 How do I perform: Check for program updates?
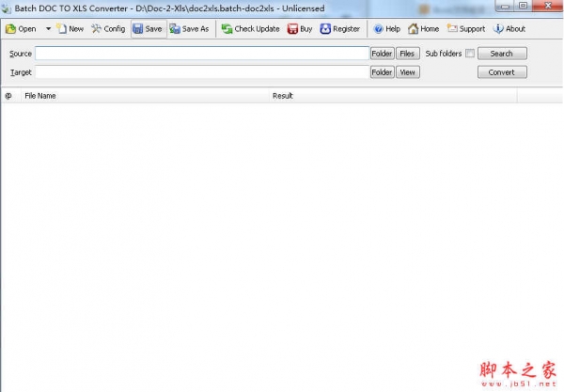[250, 29]
